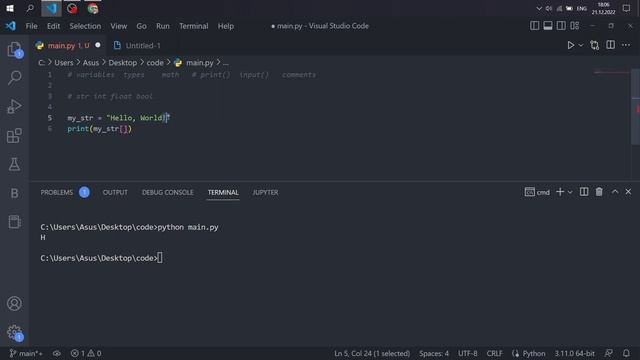
Task: Click code folder in the breadcrumb
Action: pos(155,63)
